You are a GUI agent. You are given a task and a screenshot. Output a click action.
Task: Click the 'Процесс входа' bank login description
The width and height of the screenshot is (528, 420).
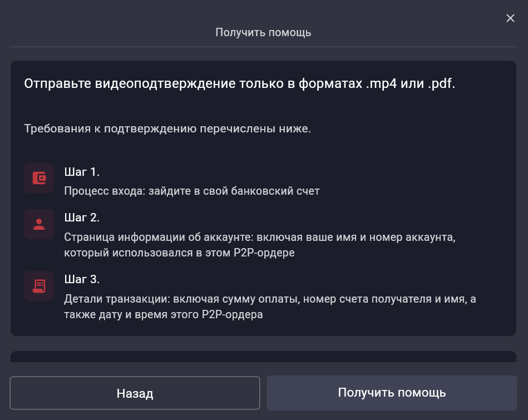pos(192,191)
